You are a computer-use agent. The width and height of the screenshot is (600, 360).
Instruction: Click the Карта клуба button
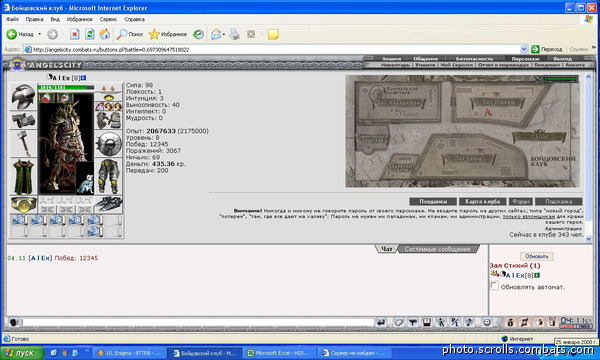[x=483, y=201]
